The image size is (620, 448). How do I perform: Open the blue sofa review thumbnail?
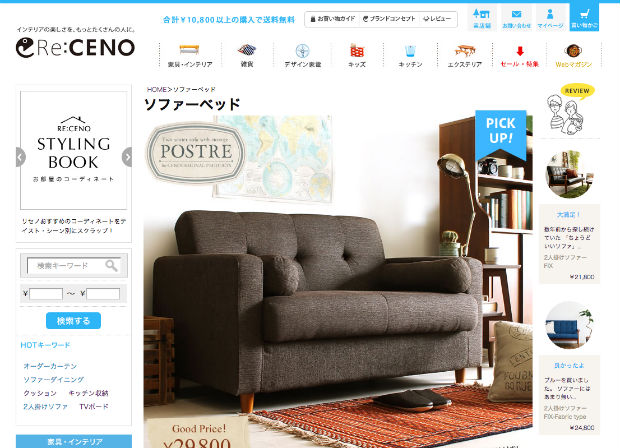pyautogui.click(x=569, y=325)
